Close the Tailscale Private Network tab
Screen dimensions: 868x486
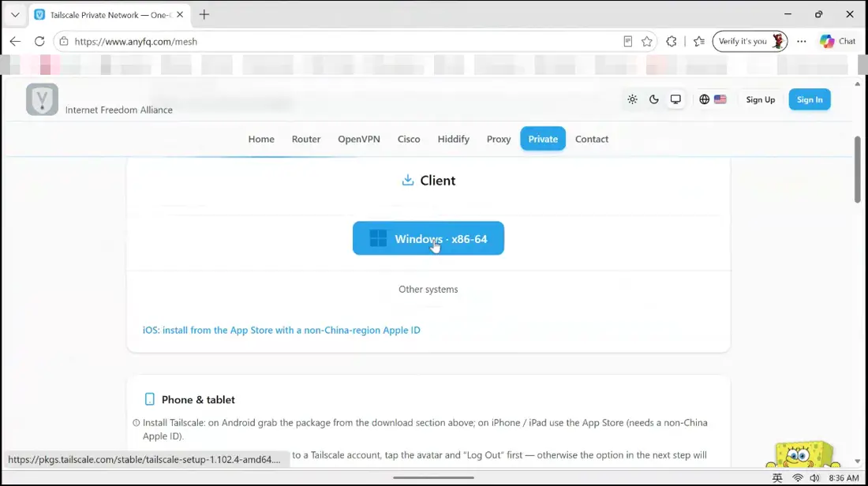click(180, 15)
